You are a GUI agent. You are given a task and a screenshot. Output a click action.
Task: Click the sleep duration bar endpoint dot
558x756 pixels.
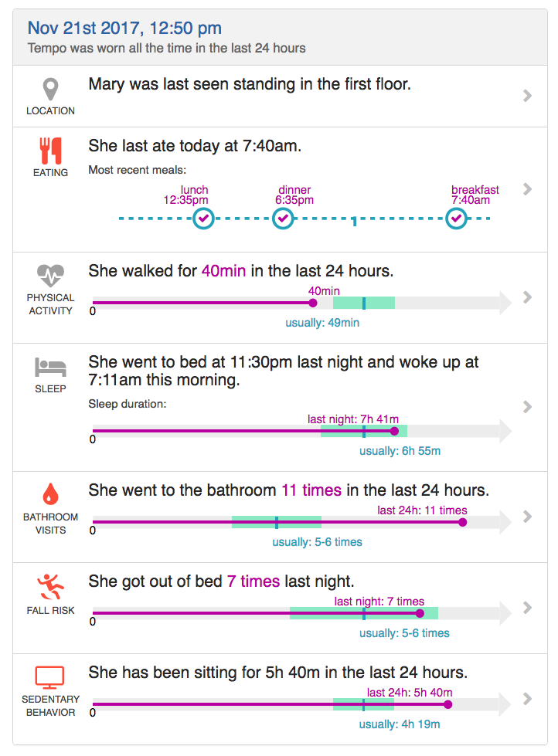tap(394, 431)
